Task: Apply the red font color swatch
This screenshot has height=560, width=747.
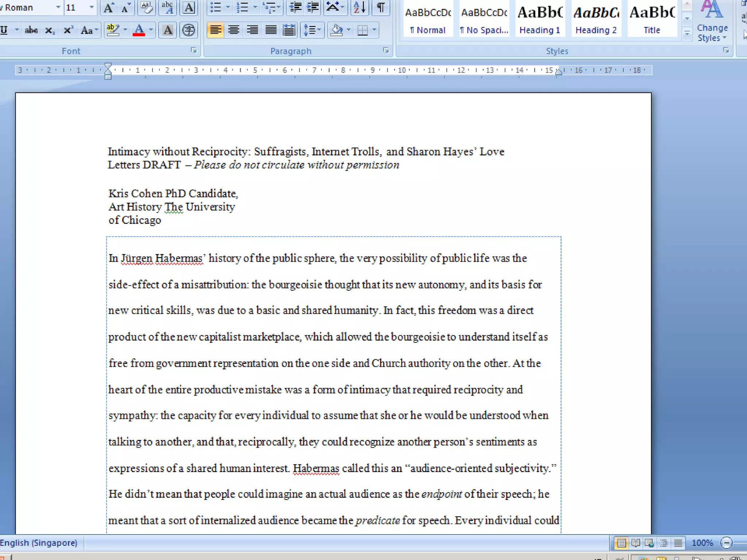Action: pyautogui.click(x=139, y=30)
